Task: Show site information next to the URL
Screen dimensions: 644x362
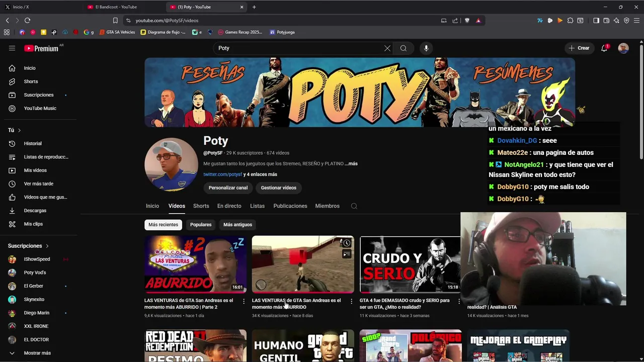Action: pyautogui.click(x=128, y=21)
